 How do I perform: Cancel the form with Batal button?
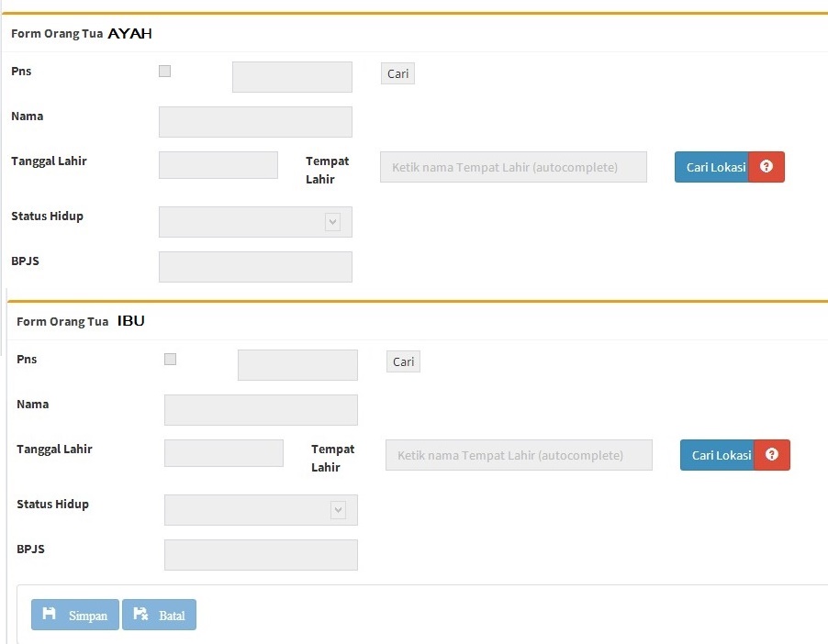[x=159, y=615]
